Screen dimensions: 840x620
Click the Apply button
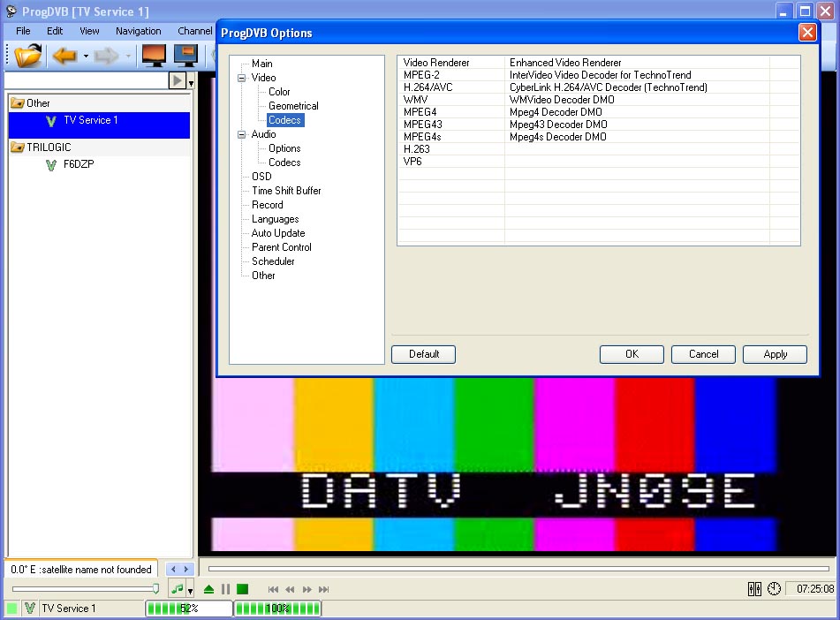point(775,354)
